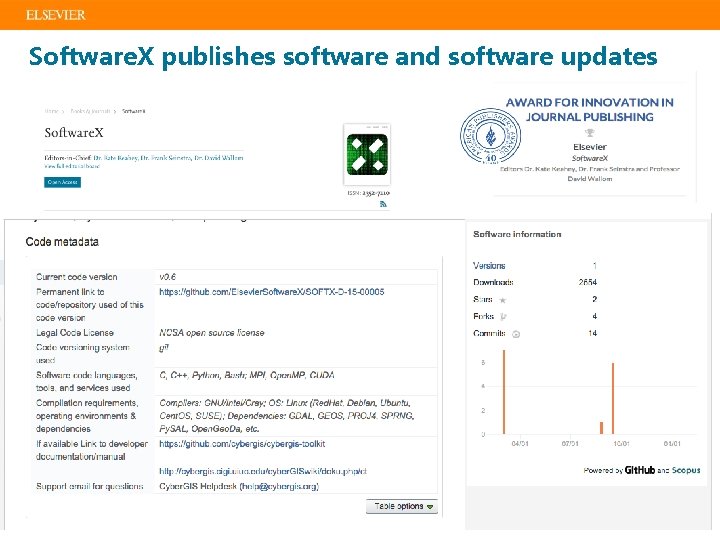Click the star icon next to Stars
The height and width of the screenshot is (540, 720).
[x=503, y=300]
